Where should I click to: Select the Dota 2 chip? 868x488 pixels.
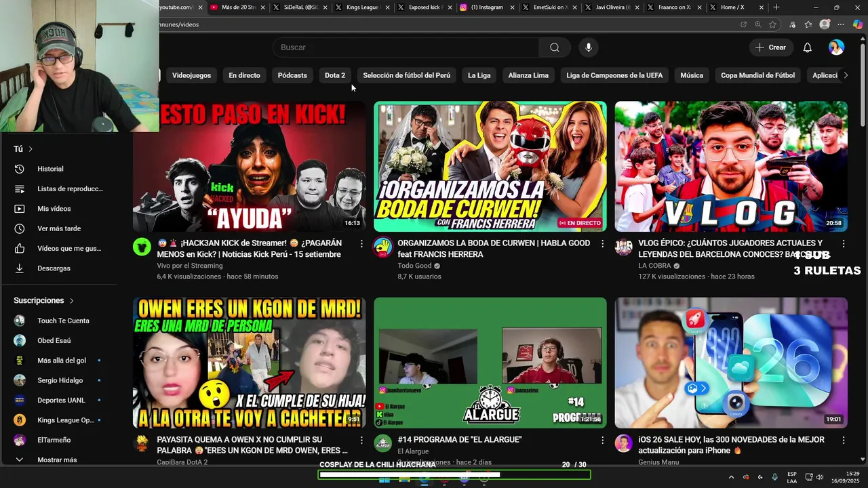point(335,75)
